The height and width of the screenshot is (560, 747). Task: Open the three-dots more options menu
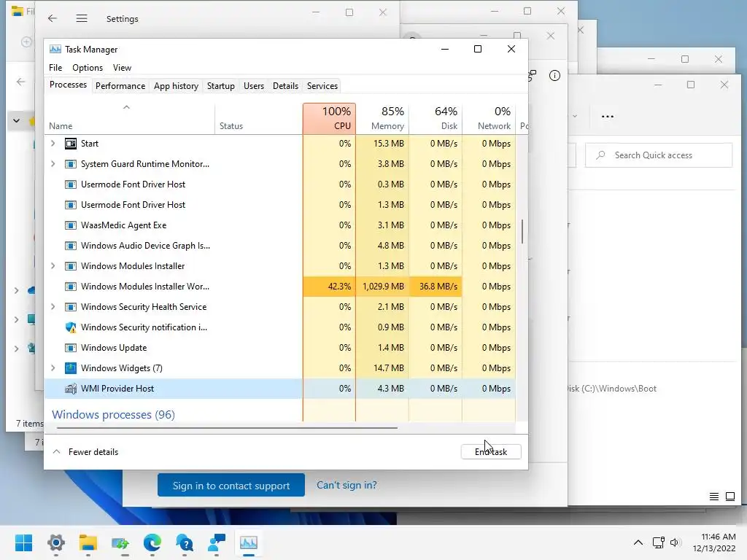click(608, 116)
